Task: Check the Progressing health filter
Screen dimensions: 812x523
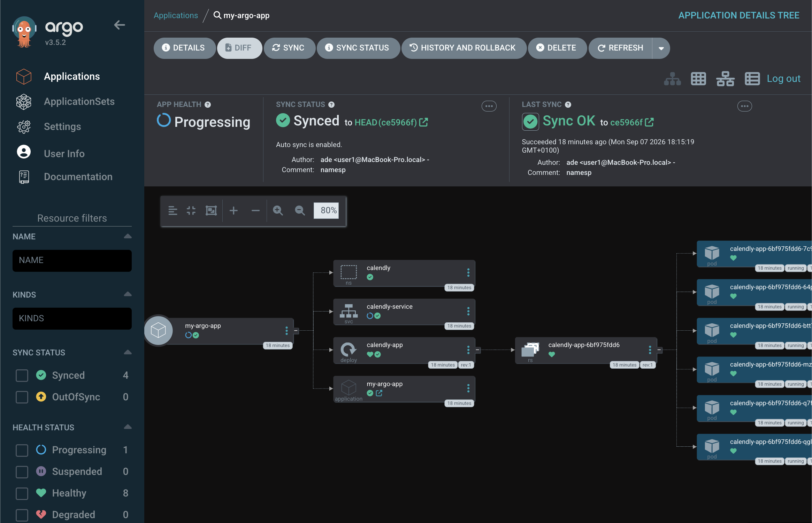Action: (22, 450)
